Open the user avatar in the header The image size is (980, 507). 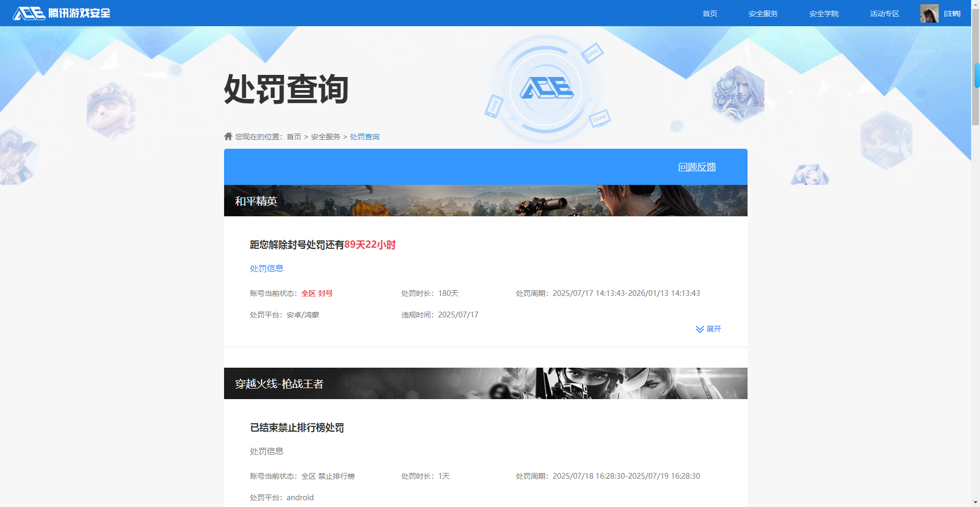pos(929,13)
